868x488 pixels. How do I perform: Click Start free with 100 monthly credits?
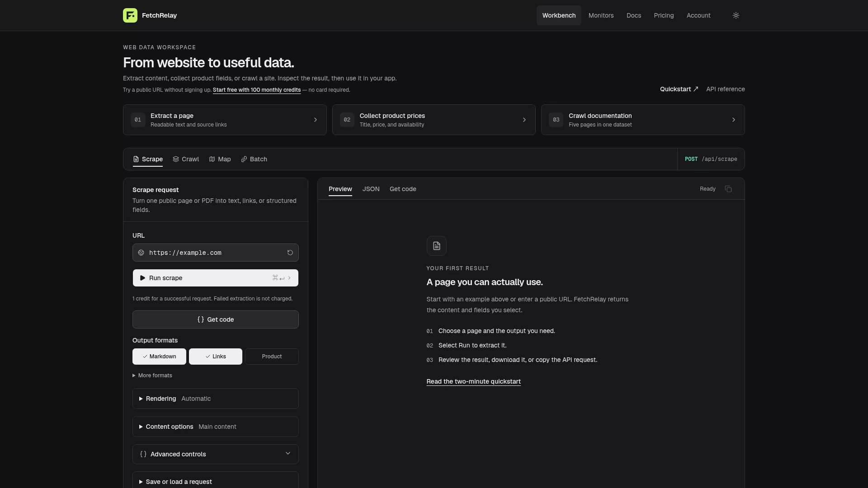click(257, 90)
